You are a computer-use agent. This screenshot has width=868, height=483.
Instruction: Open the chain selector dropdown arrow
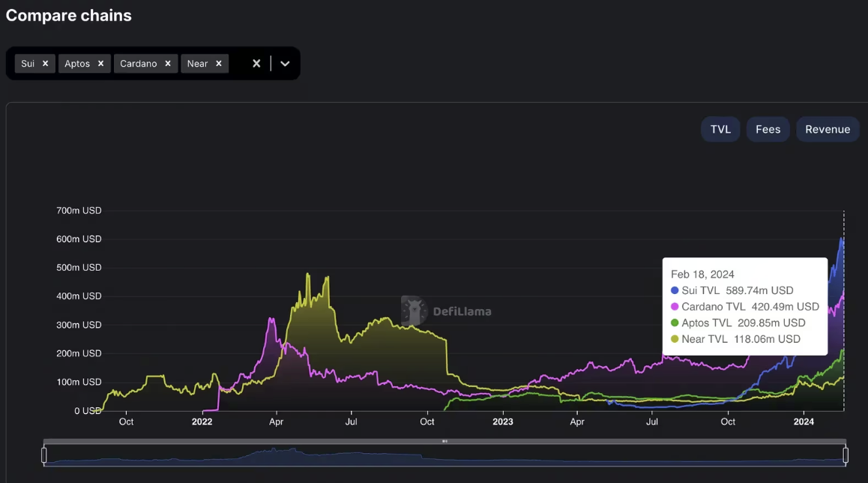[285, 64]
